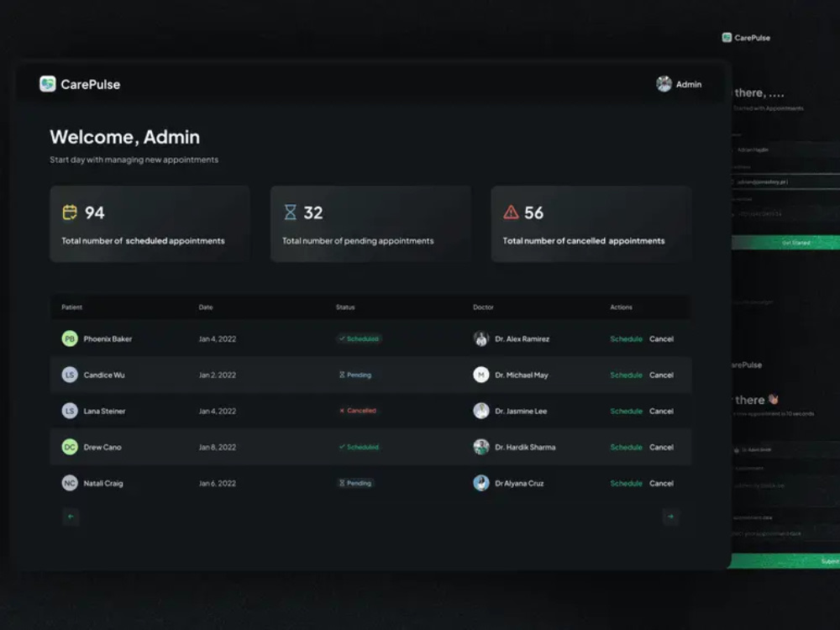This screenshot has width=840, height=630.
Task: Click Dr. Alex Ramirez's photo
Action: [481, 339]
